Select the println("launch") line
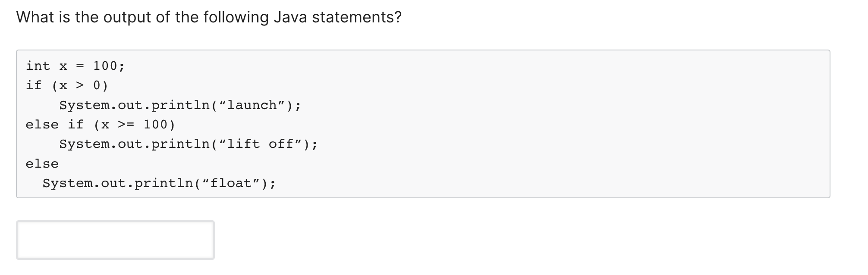868x275 pixels. pos(180,105)
